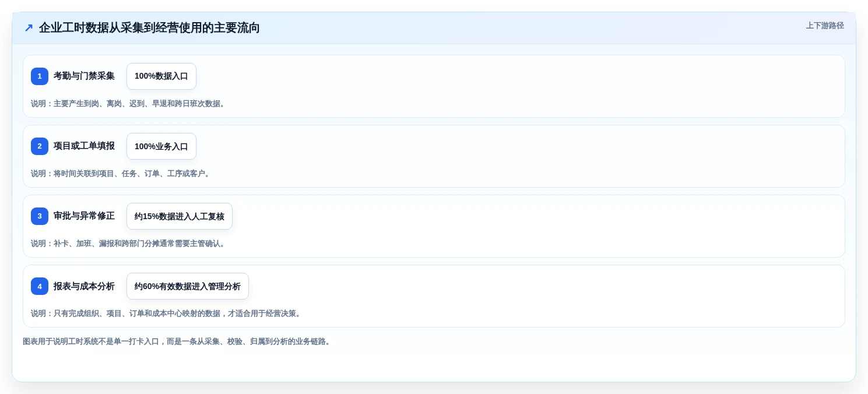Click step number badge 2
This screenshot has width=868, height=394.
click(x=40, y=146)
